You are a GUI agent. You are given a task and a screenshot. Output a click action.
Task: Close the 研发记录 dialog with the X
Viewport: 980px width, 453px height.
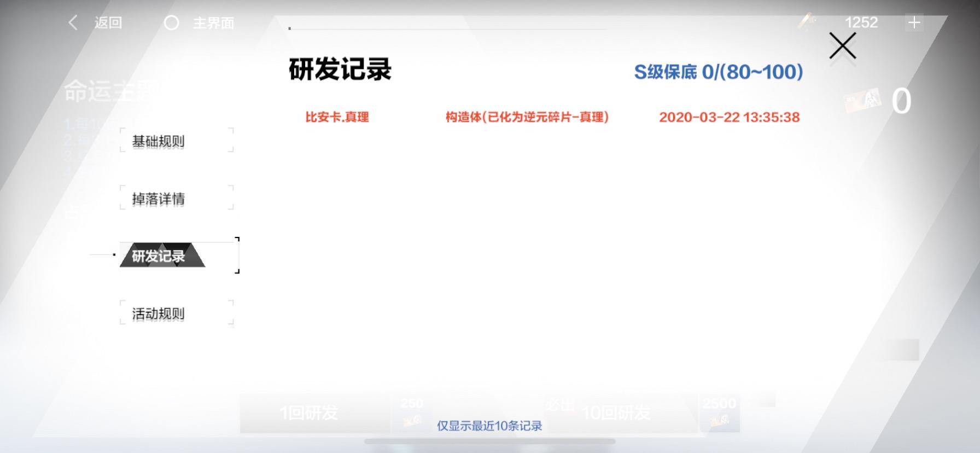point(842,45)
